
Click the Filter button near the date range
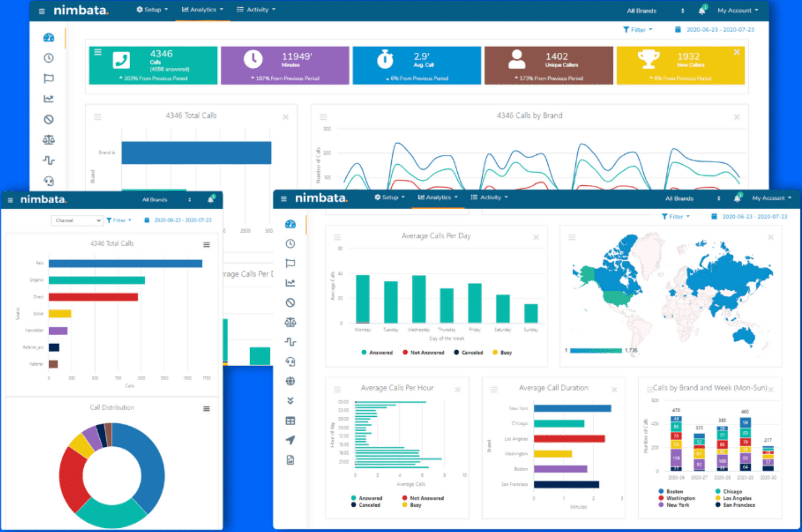pyautogui.click(x=675, y=216)
